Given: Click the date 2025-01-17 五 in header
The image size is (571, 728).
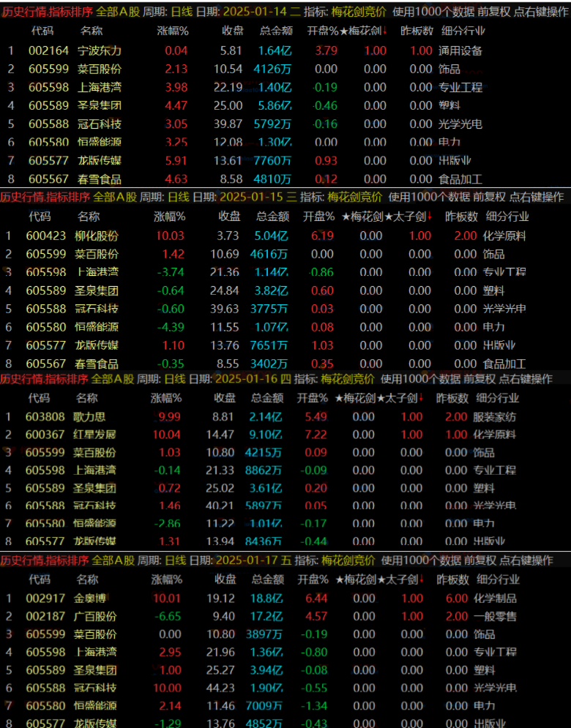Looking at the screenshot, I should coord(253,560).
